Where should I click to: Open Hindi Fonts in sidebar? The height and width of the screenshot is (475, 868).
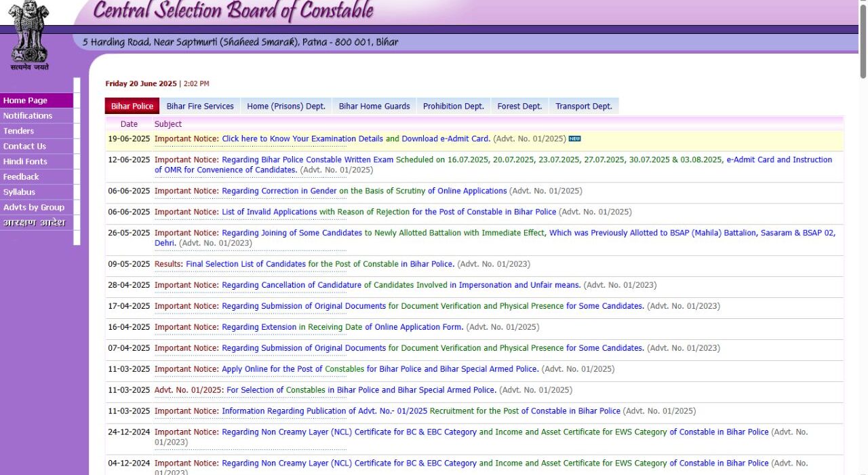37,161
